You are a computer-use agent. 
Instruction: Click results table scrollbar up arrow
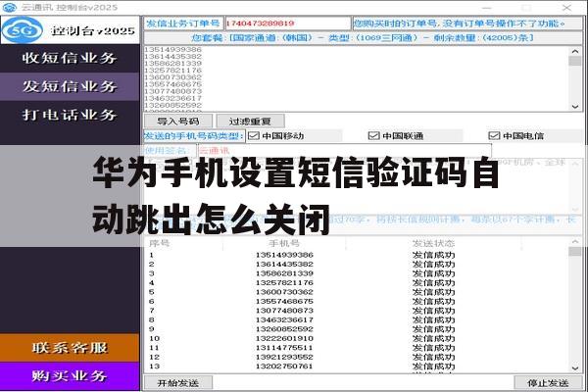coord(575,242)
